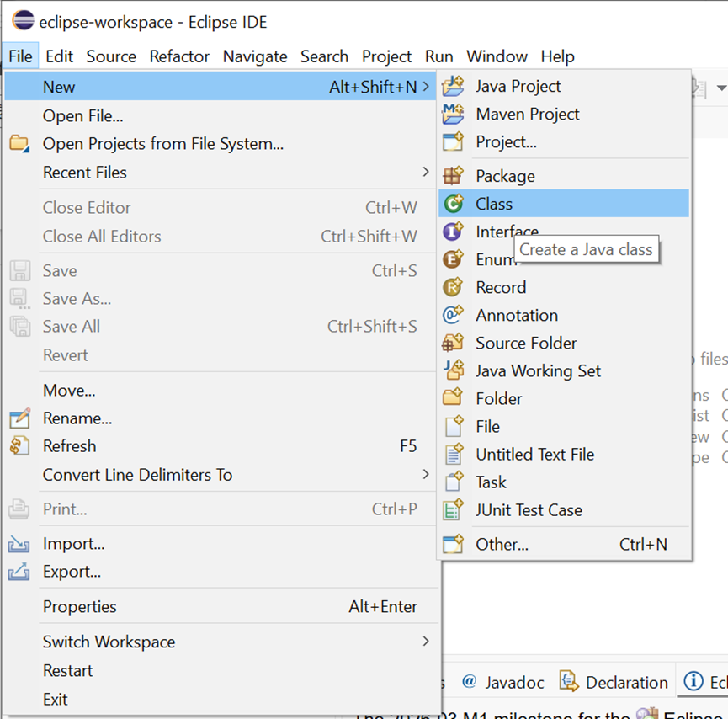Select Maven Project label in submenu

[x=528, y=114]
